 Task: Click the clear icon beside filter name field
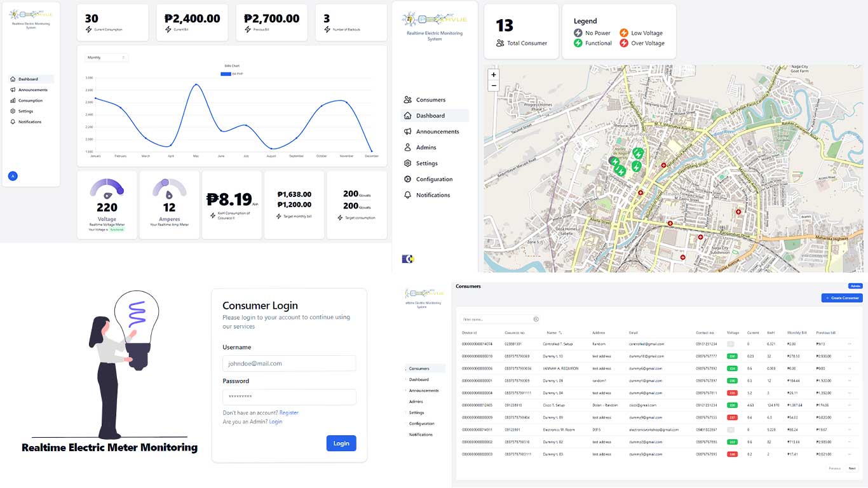[536, 319]
